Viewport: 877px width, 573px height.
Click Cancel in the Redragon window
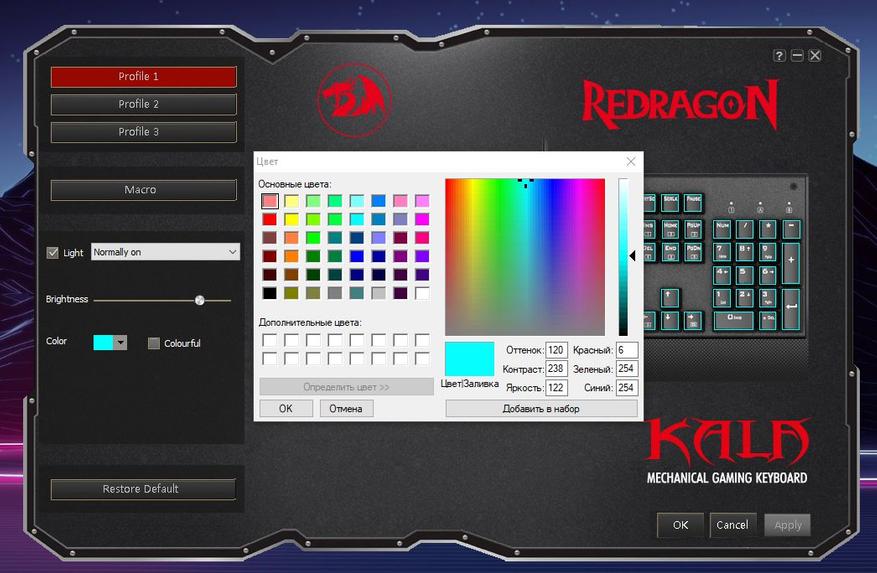(733, 525)
